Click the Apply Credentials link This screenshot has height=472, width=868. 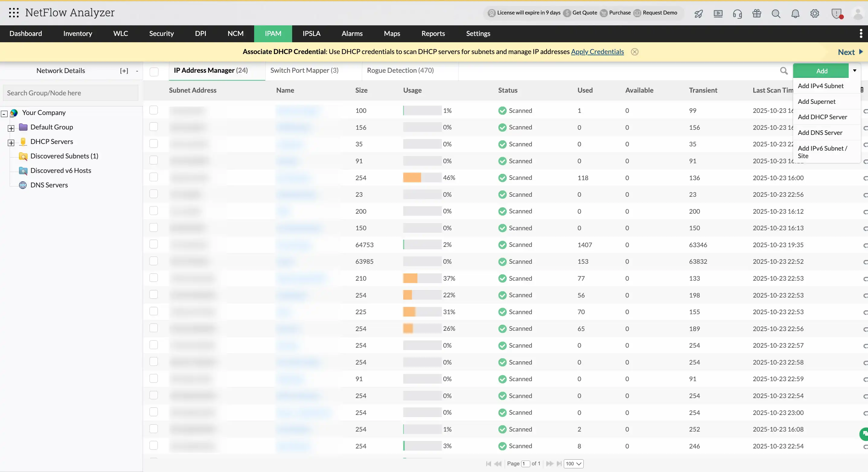click(x=597, y=52)
